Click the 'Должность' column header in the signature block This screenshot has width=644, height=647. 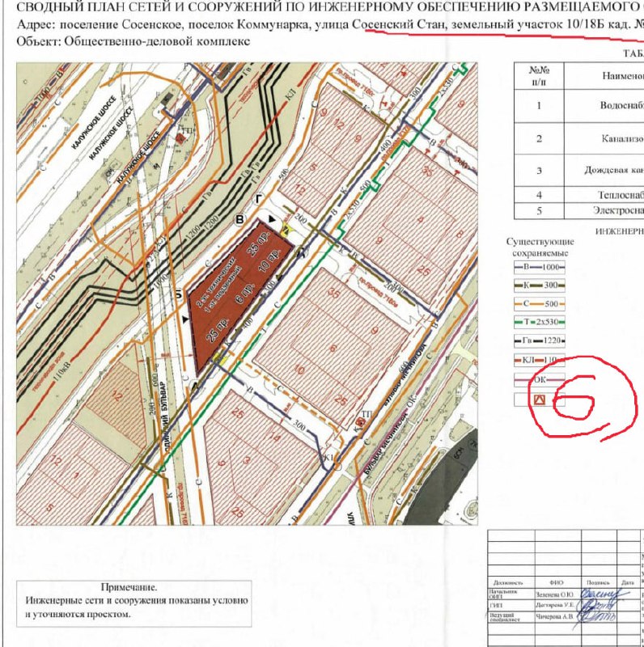coord(508,582)
